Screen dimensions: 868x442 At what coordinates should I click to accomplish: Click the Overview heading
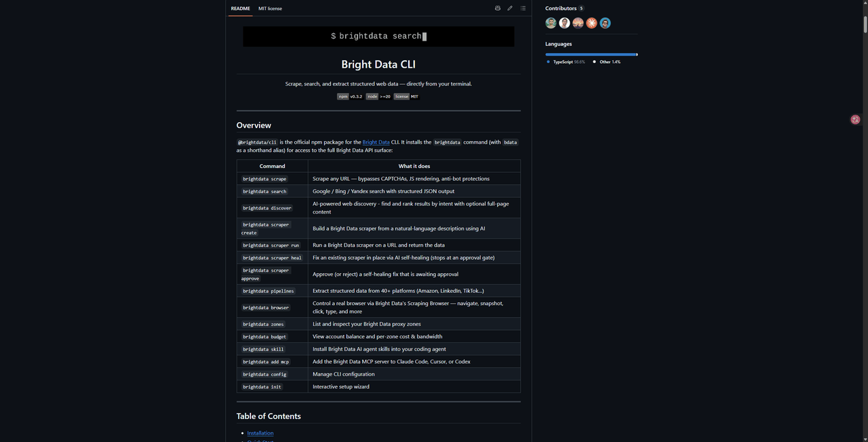point(254,125)
